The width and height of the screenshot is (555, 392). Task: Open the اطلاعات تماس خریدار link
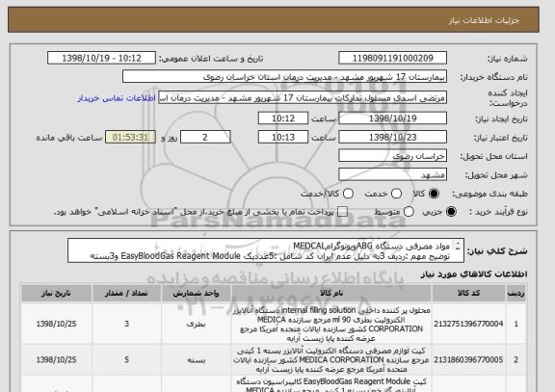point(117,98)
